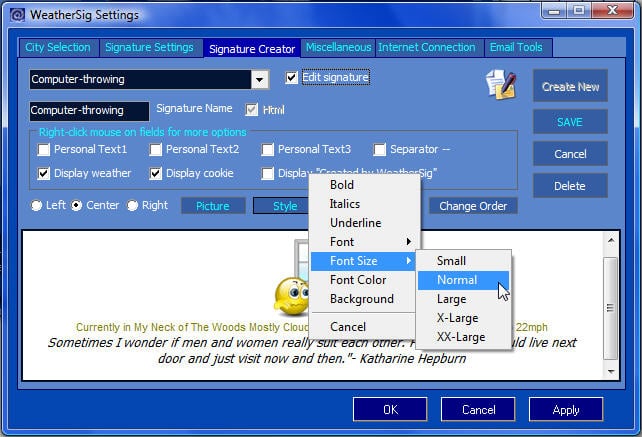Switch to the Email Tools tab

coord(516,47)
